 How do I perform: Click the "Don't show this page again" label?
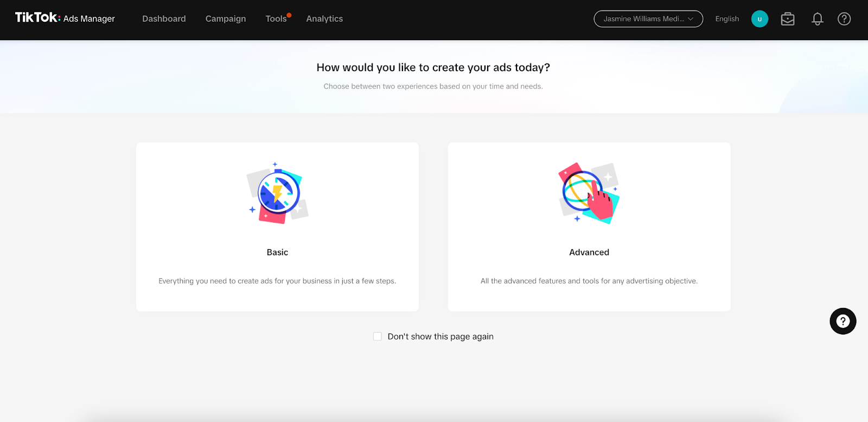[441, 337]
